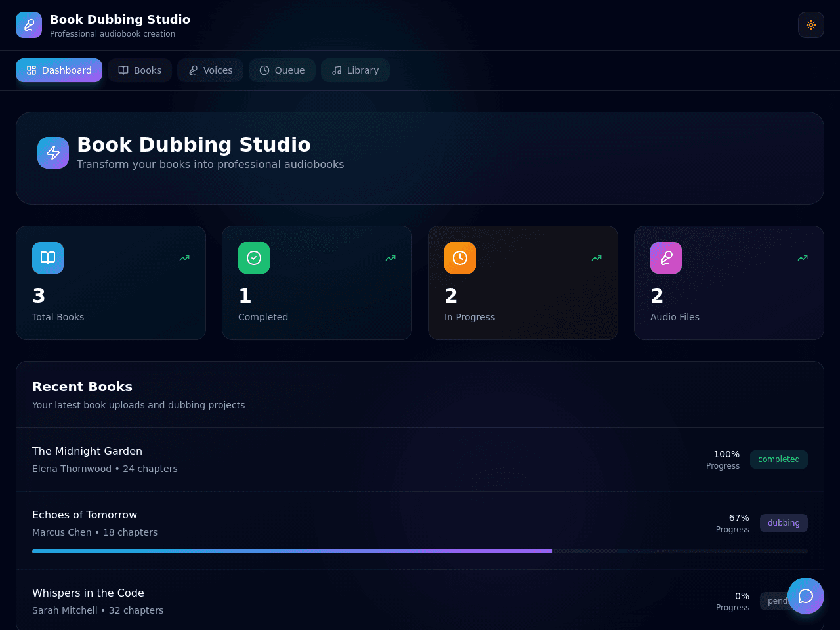Viewport: 840px width, 630px height.
Task: Click Elena Thornwood • 24 chapters text
Action: pos(105,469)
